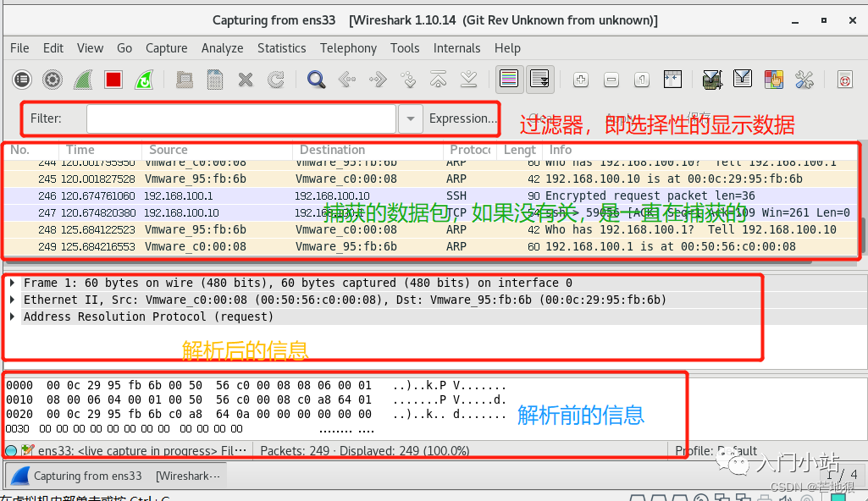Open coloring rules icon

tap(773, 80)
